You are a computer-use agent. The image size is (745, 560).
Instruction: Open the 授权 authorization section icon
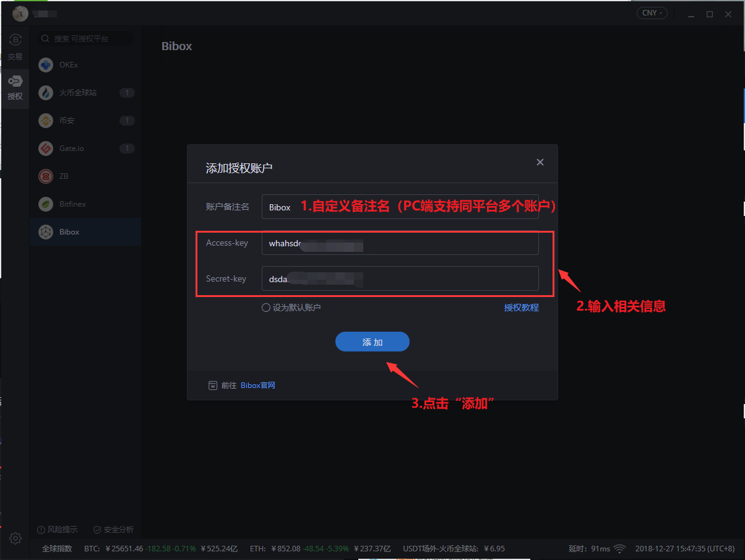[15, 81]
